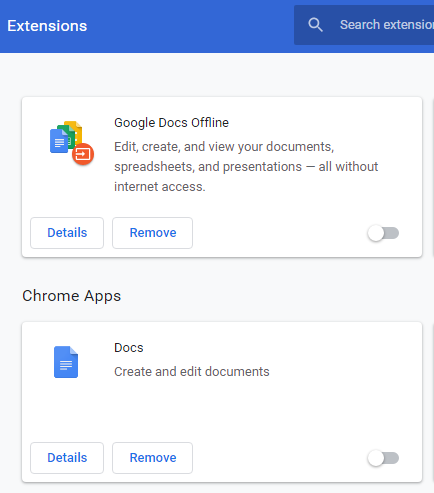Open Details for the Docs app
The height and width of the screenshot is (493, 434).
67,458
